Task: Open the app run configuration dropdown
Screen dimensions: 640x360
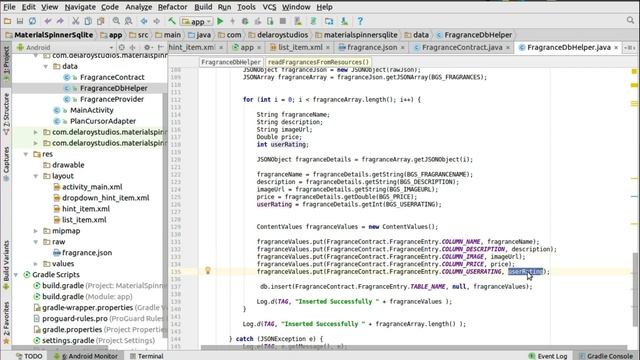Action: coord(197,21)
